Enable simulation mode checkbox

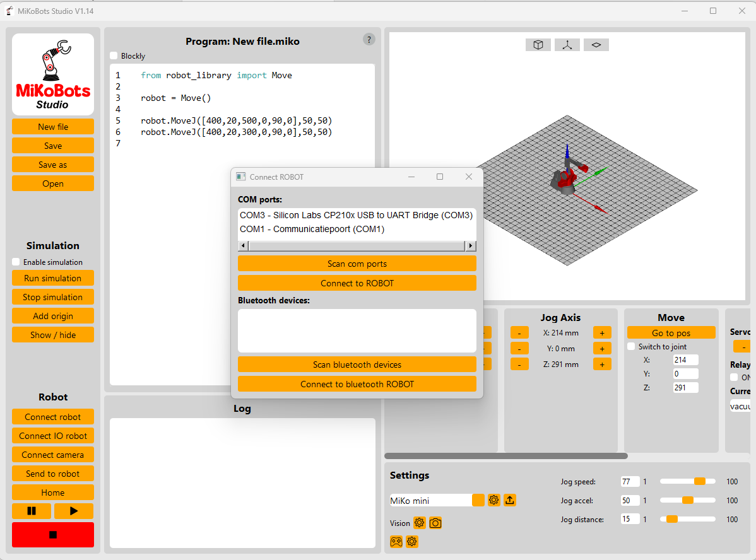pos(15,262)
